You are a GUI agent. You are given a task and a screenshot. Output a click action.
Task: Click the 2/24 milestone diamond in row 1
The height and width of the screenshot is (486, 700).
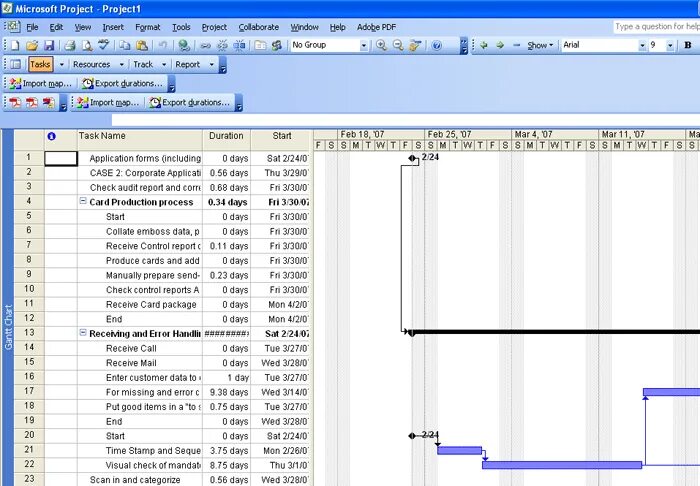point(412,158)
